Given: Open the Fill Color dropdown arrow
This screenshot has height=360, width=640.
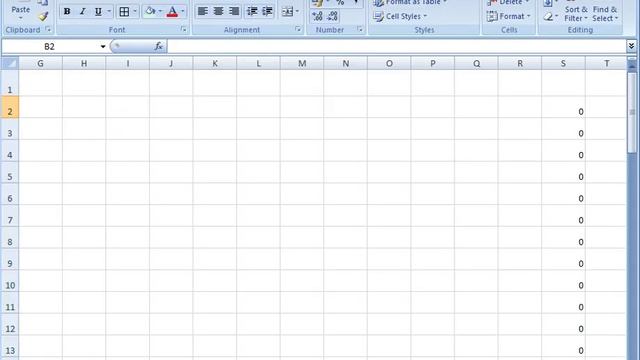Looking at the screenshot, I should coord(160,11).
